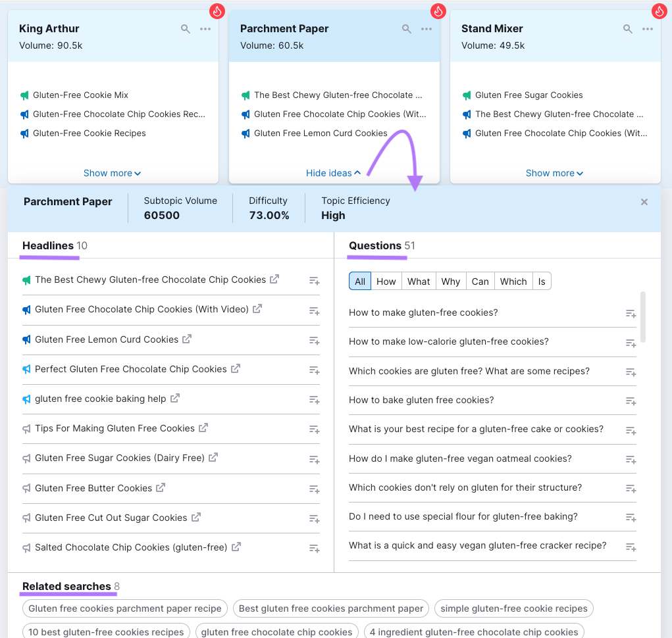Add 'Gluten Free Lemon Curd Cookies' headline to ideas list
Viewport: 672px width, 638px height.
314,341
